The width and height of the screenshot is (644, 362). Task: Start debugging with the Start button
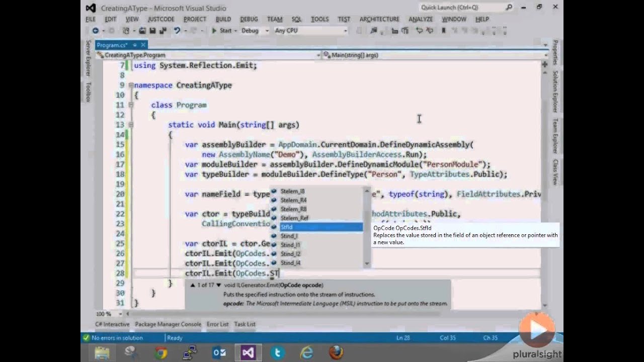pyautogui.click(x=221, y=31)
